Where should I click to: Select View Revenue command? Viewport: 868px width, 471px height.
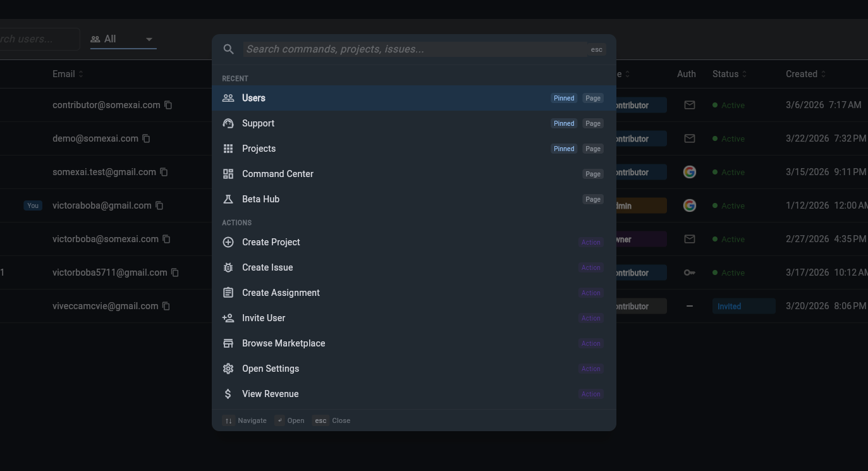click(270, 394)
